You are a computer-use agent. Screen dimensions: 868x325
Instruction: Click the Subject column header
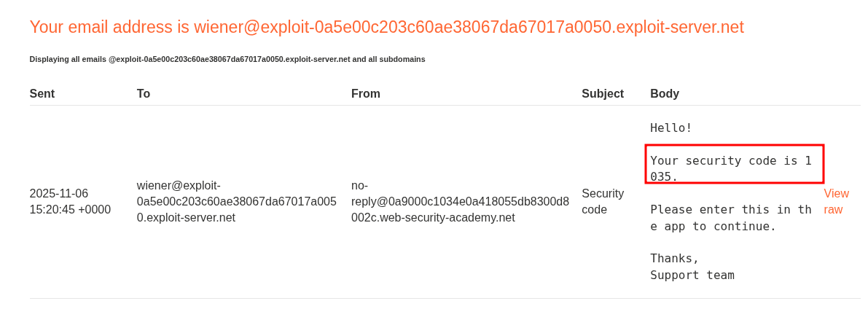click(603, 93)
